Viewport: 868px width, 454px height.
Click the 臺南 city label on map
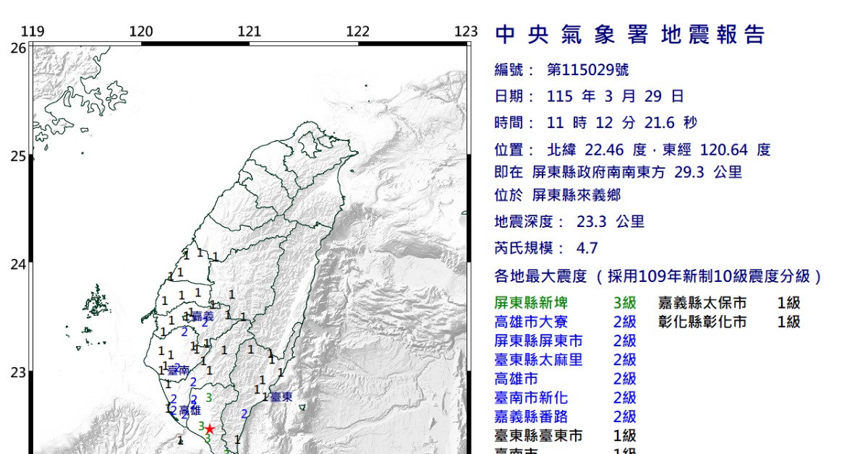point(178,370)
